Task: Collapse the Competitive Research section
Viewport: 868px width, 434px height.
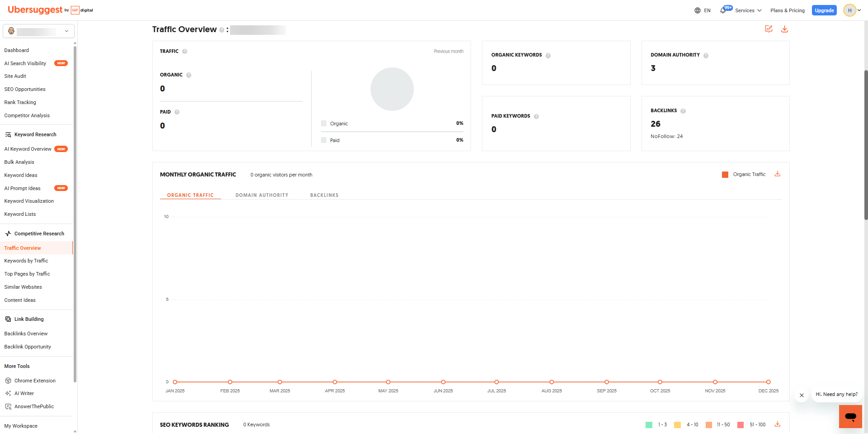Action: click(x=35, y=234)
